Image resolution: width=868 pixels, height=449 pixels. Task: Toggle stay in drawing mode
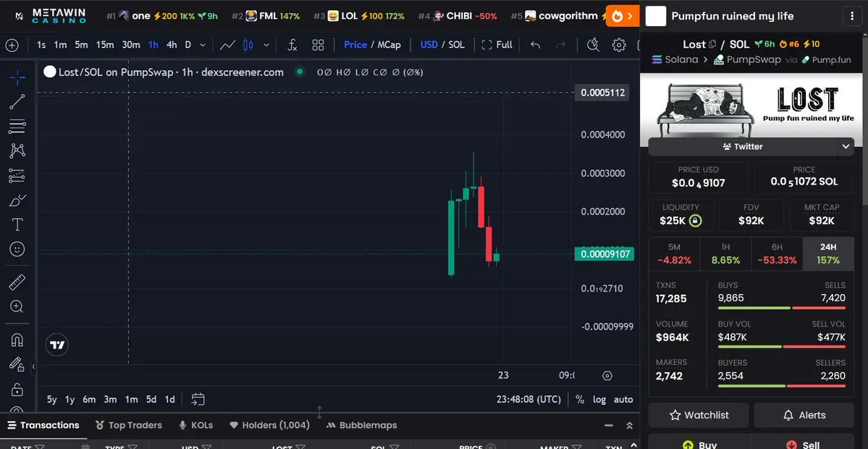pos(17,364)
